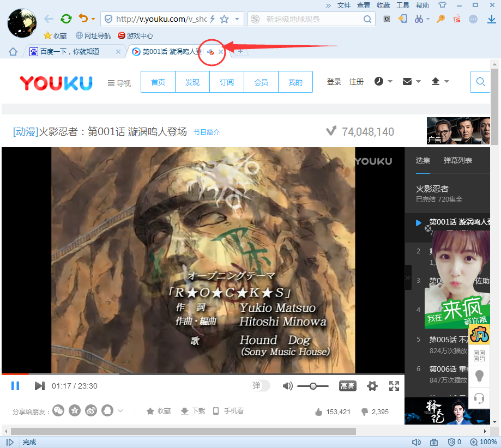The width and height of the screenshot is (501, 448).
Task: Enter fullscreen playback mode
Action: (394, 386)
